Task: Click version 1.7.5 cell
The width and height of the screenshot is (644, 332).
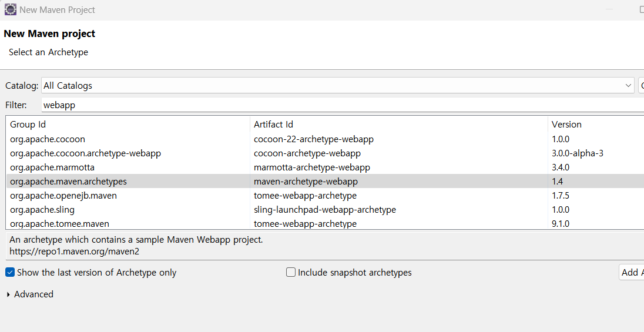Action: (561, 196)
